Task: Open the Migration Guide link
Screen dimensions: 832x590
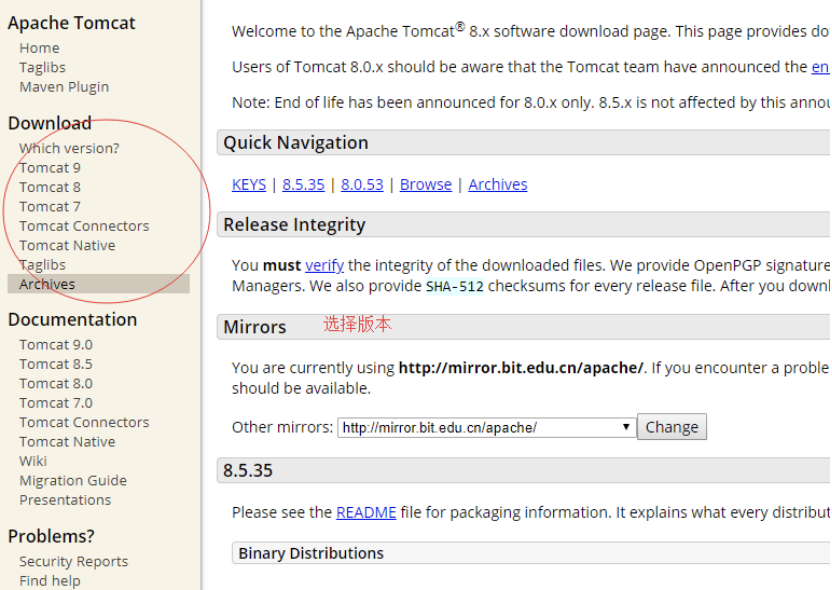Action: click(x=73, y=481)
